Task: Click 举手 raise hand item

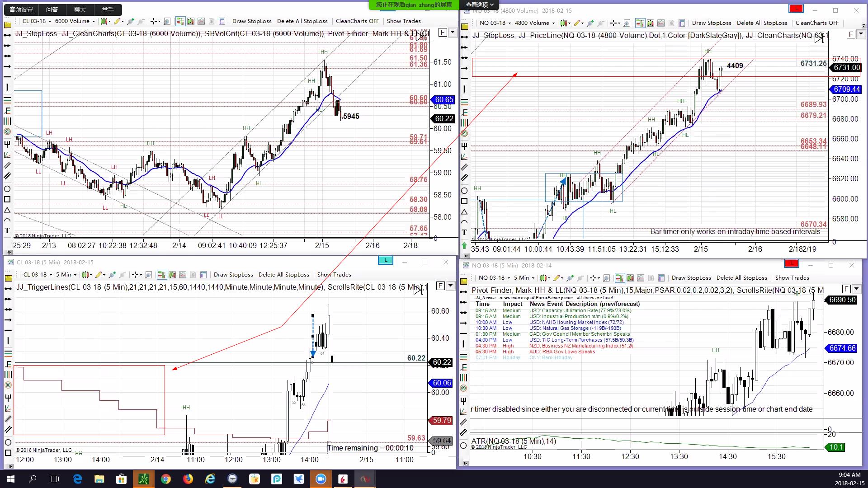Action: pos(108,9)
